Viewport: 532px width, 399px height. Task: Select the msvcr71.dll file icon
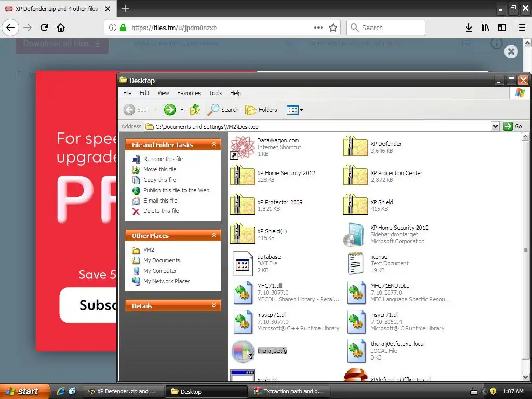click(356, 322)
